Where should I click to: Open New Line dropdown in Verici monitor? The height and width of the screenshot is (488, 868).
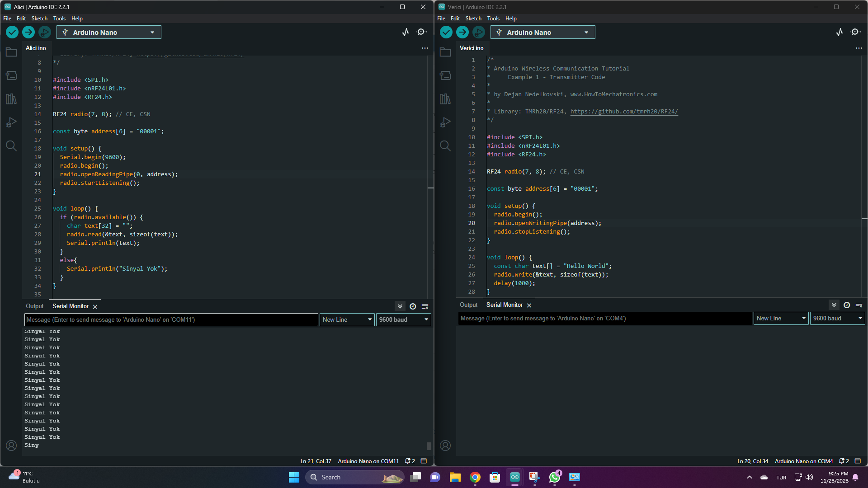(x=781, y=318)
